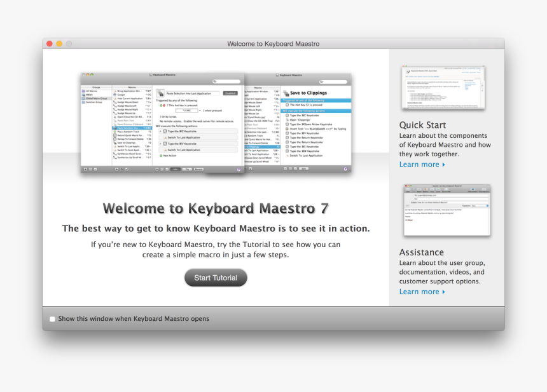
Task: Close the Welcome window with red button
Action: [50, 44]
